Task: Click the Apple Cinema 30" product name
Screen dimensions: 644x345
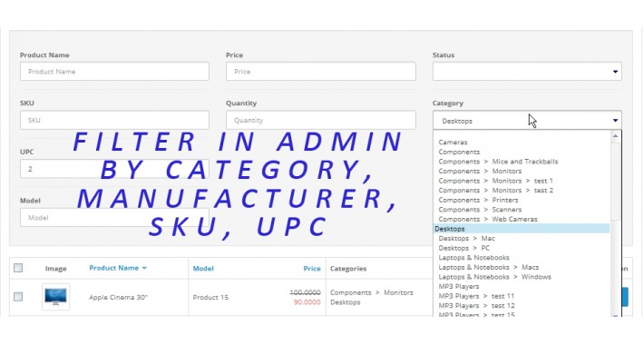Action: point(118,297)
